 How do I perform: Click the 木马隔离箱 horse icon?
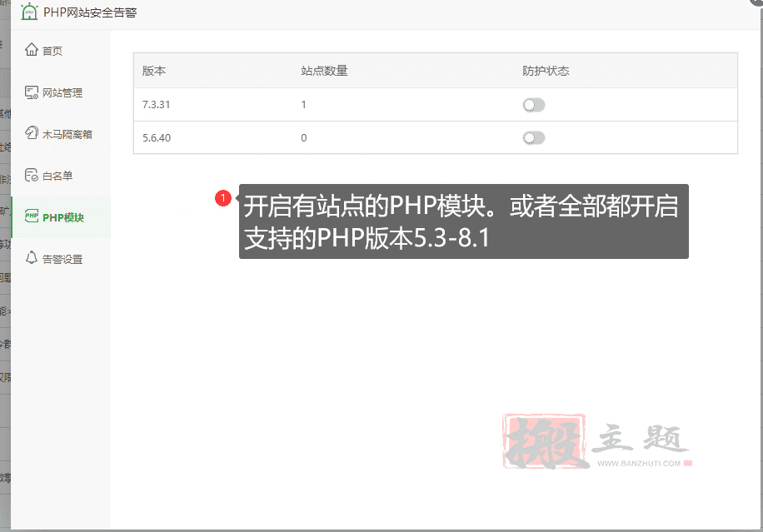(x=32, y=132)
